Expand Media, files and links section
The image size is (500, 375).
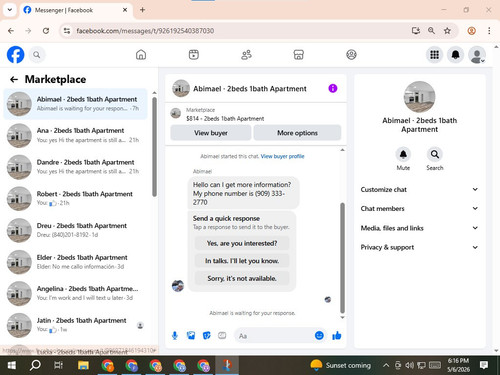(419, 228)
